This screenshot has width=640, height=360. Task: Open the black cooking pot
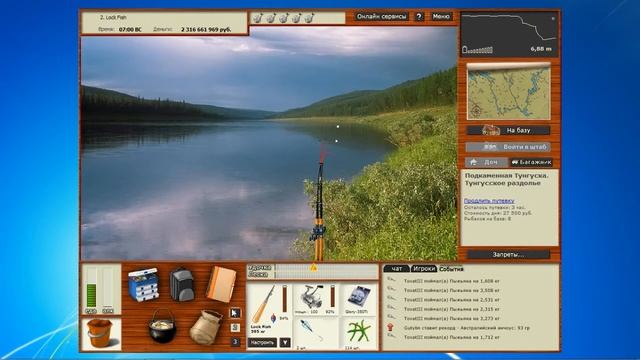(162, 327)
